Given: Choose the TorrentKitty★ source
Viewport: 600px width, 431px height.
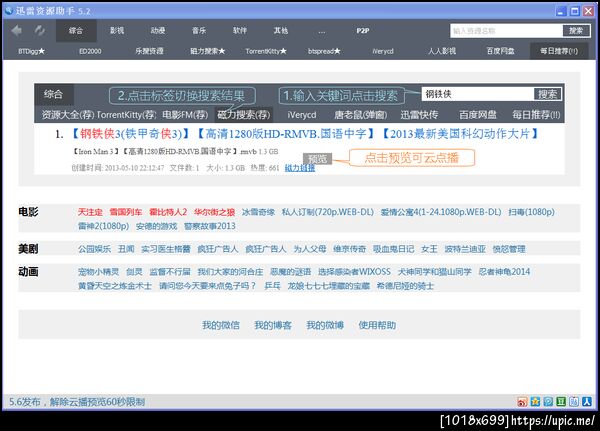Looking at the screenshot, I should (266, 51).
